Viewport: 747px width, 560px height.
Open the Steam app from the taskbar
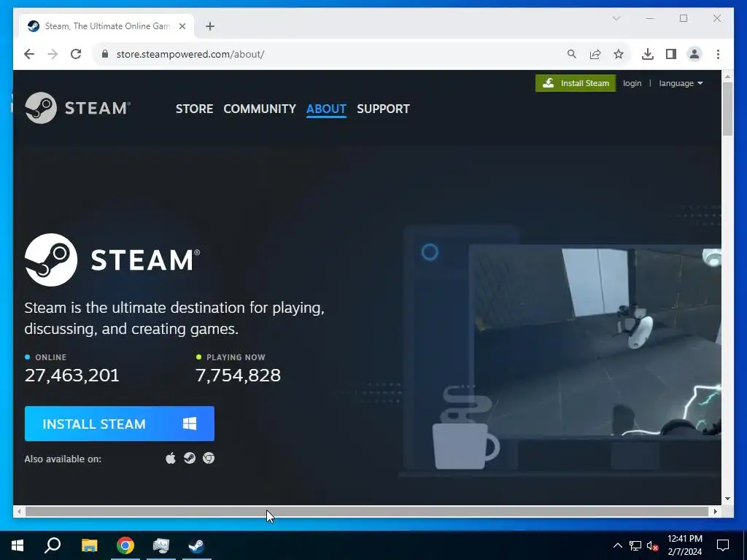tap(197, 545)
